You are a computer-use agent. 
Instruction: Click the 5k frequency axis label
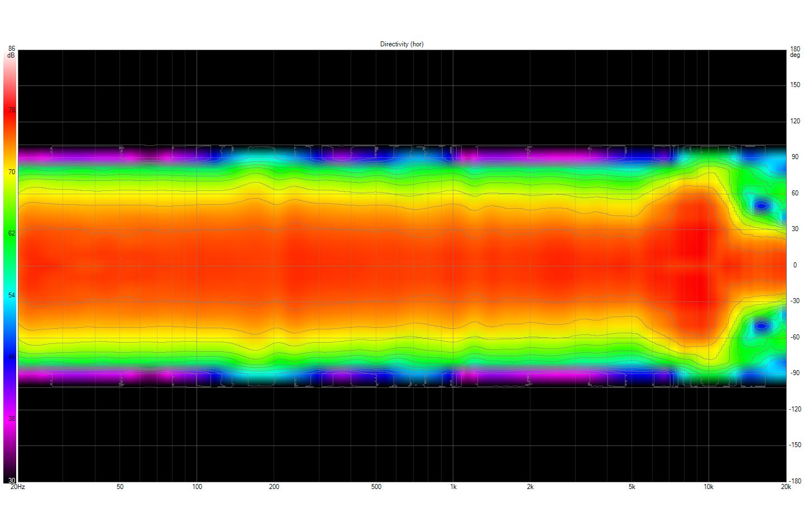point(632,487)
